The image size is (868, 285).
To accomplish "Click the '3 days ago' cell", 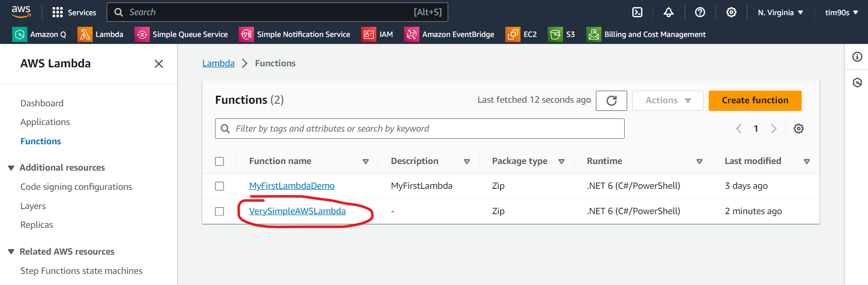I will click(746, 186).
